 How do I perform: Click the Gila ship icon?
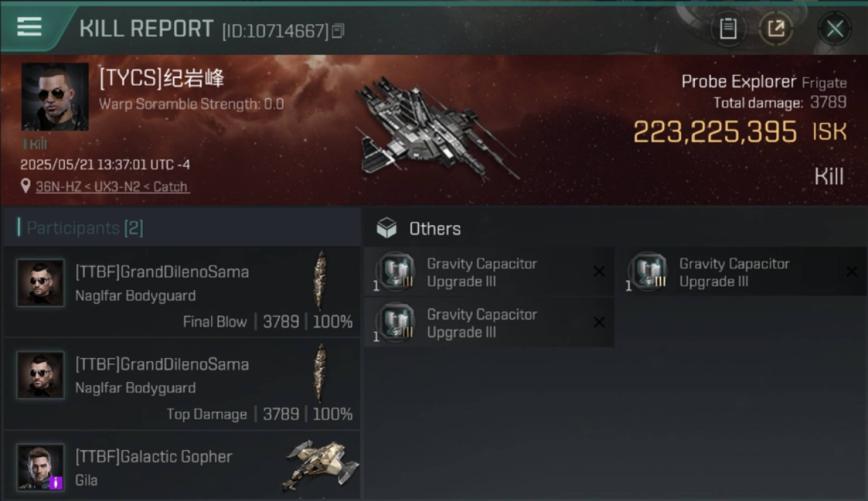click(320, 465)
